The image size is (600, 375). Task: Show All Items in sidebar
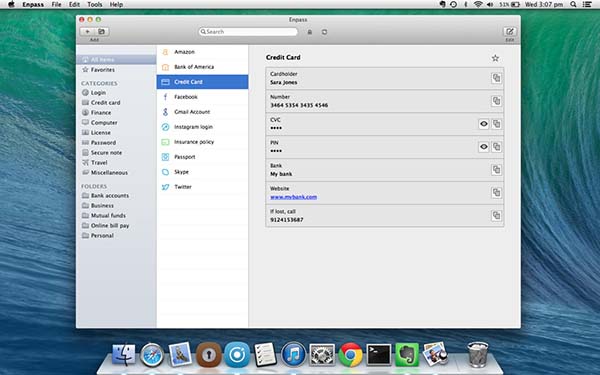(x=116, y=60)
